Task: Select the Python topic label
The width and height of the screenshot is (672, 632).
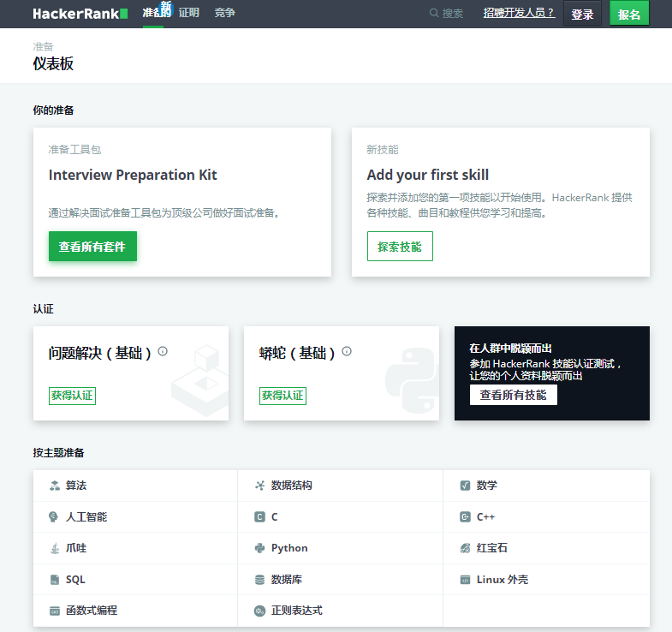Action: pos(289,548)
